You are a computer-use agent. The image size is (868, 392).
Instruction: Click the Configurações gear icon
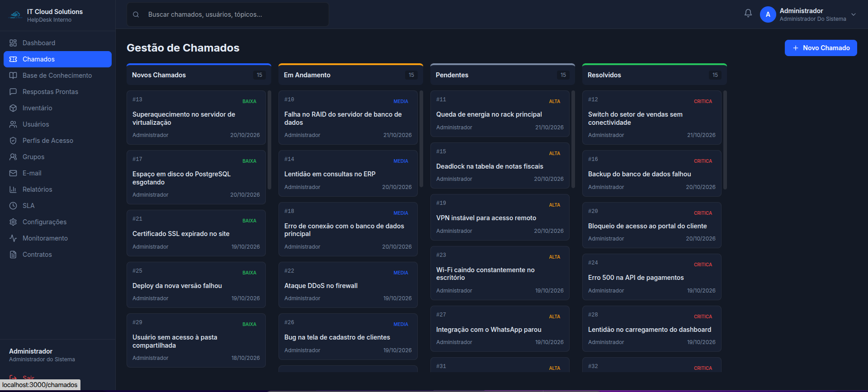click(13, 222)
